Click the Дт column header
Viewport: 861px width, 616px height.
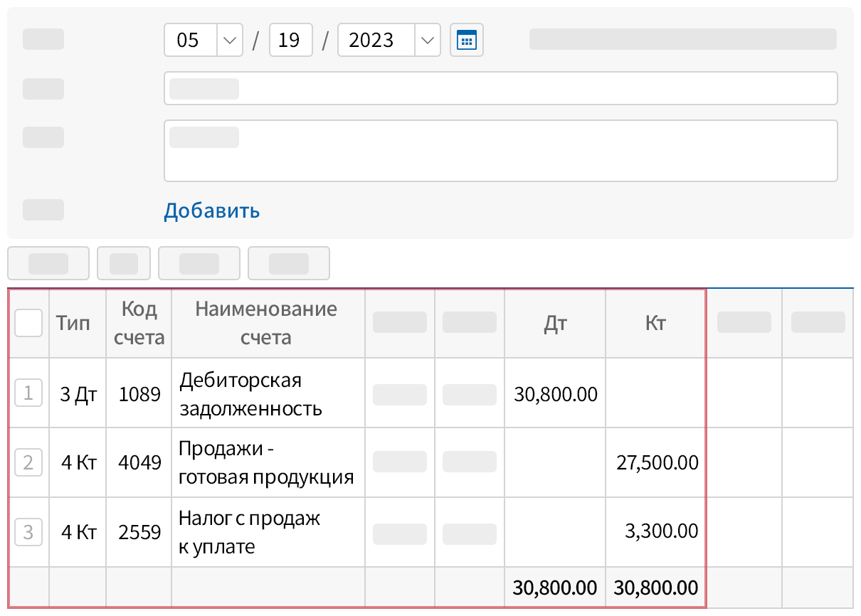[554, 323]
